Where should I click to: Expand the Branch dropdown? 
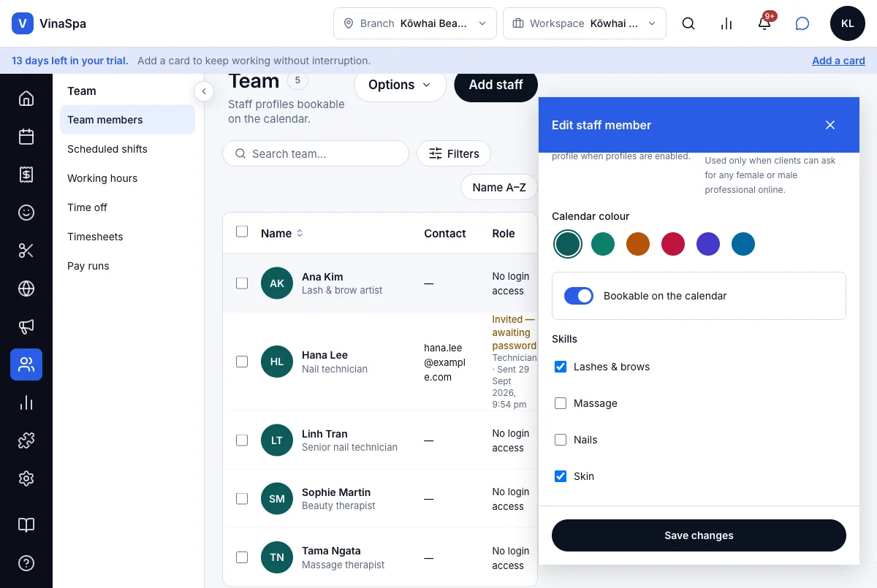pyautogui.click(x=415, y=23)
